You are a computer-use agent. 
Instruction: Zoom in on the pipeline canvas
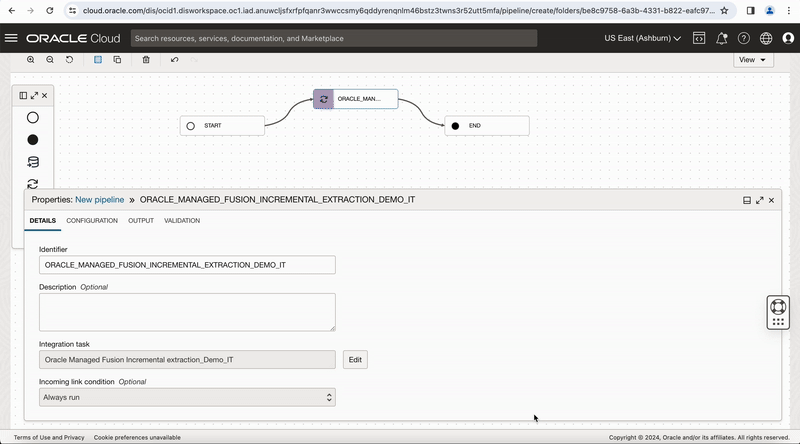pos(31,60)
